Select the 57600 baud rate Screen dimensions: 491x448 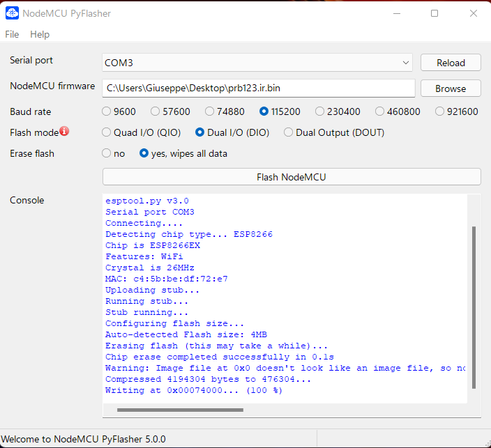[x=170, y=111]
